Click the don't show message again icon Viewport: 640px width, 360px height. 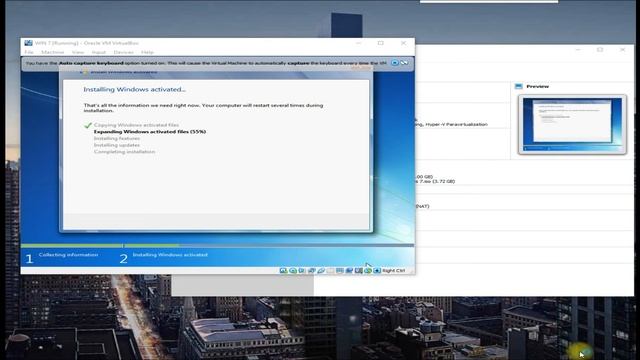point(404,63)
